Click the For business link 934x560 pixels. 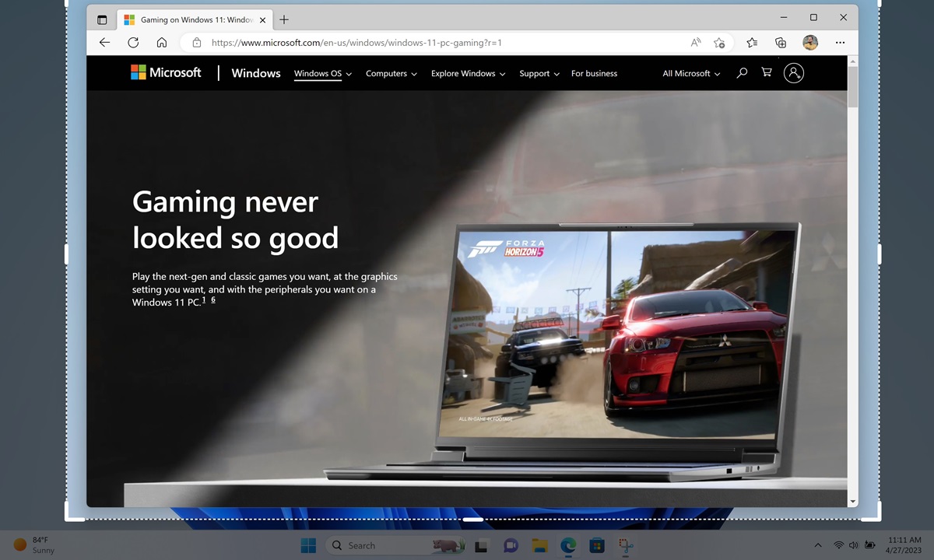pos(594,72)
